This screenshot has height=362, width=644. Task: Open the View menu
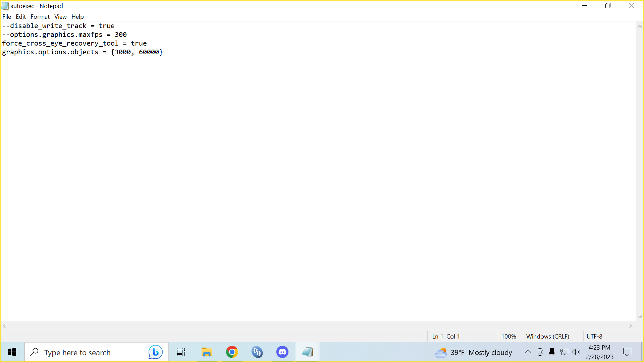[x=60, y=17]
